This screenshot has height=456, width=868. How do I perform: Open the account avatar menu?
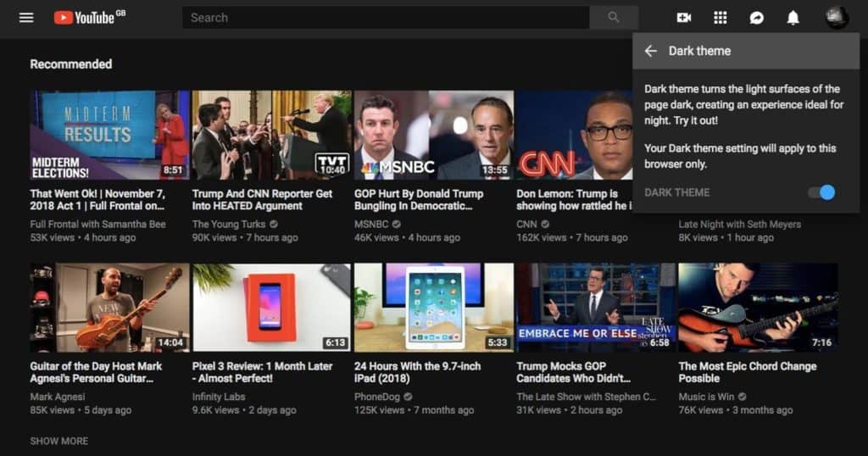[837, 18]
